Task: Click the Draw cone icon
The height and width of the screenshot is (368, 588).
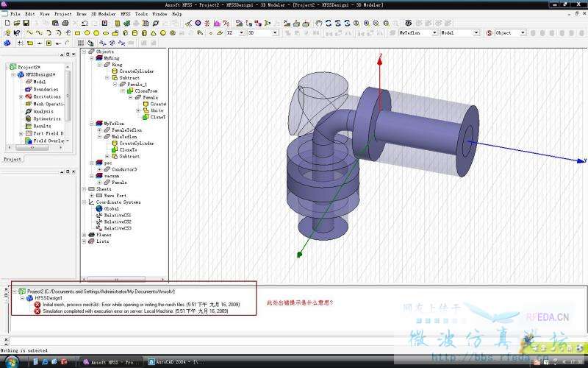Action: 154,33
